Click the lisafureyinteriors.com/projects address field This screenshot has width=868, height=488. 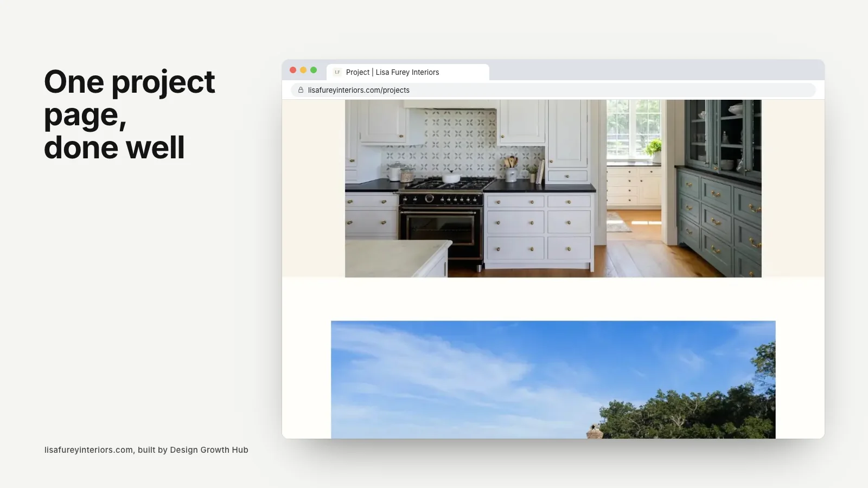(553, 90)
